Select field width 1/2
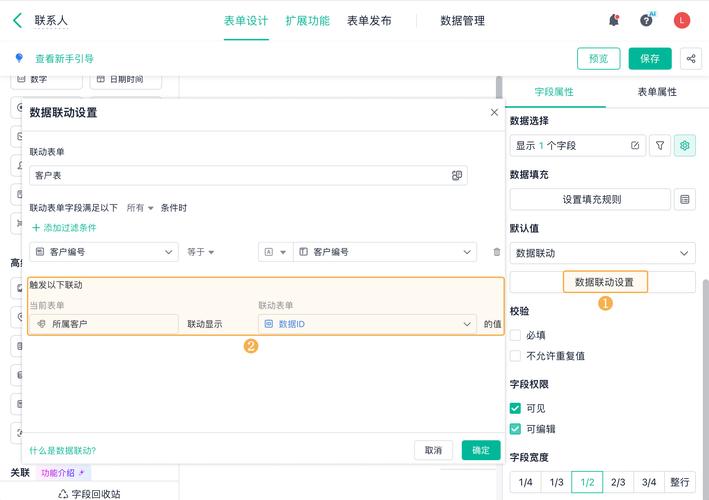 (x=587, y=482)
